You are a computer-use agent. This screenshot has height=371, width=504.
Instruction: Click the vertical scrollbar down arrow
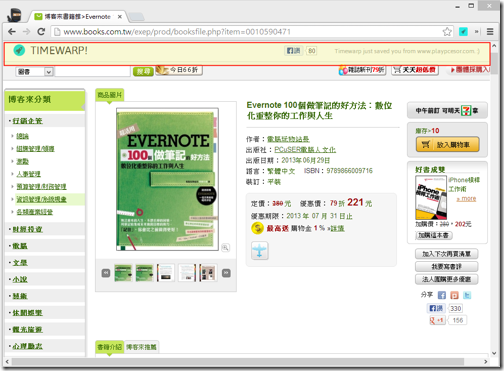click(x=494, y=353)
